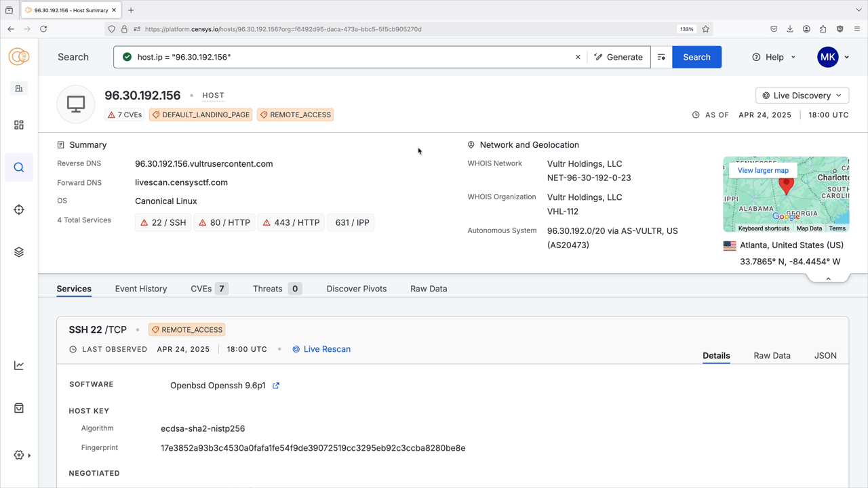Click the 133% zoom level indicator

pos(686,29)
